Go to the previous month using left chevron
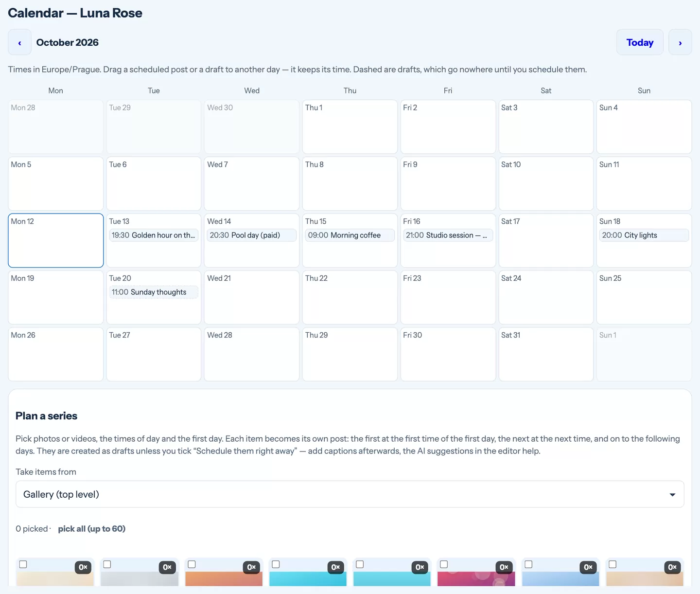This screenshot has width=700, height=594. pyautogui.click(x=19, y=42)
